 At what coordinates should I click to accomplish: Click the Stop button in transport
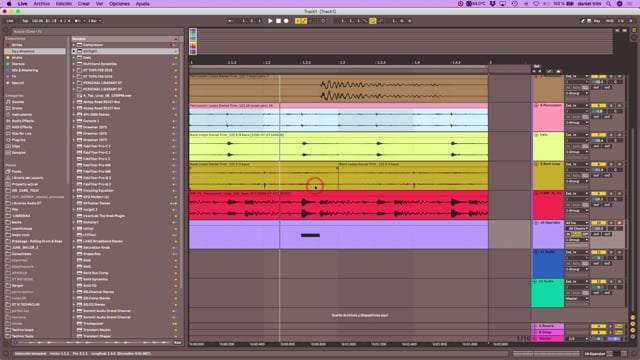click(x=278, y=21)
